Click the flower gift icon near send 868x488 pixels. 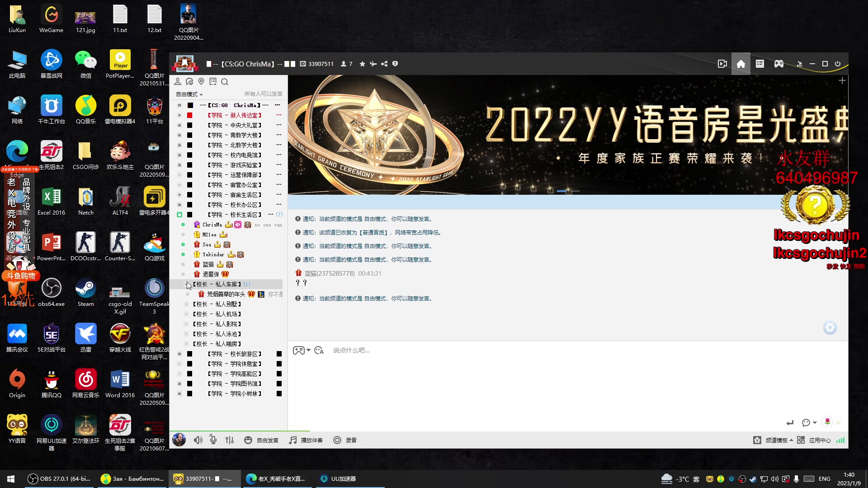(x=827, y=422)
